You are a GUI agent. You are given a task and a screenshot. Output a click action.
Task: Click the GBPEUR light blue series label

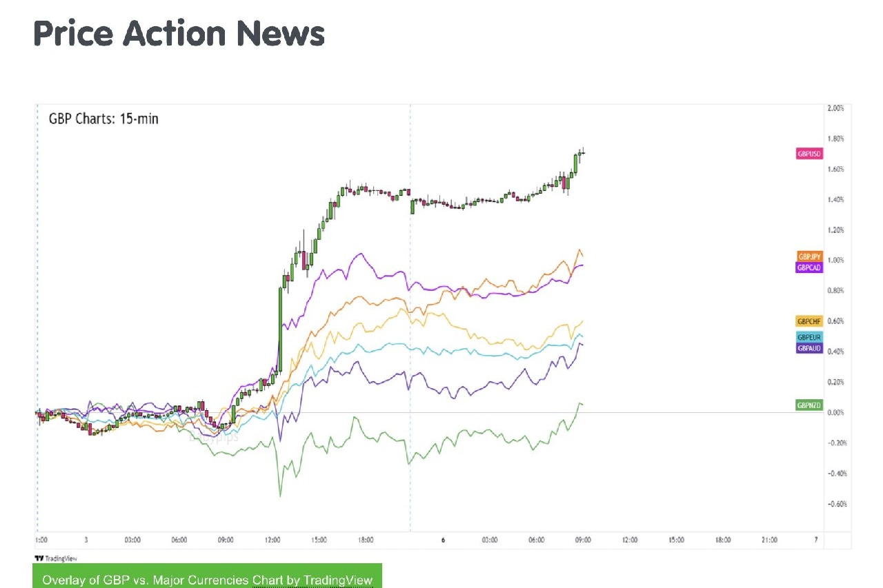coord(809,337)
